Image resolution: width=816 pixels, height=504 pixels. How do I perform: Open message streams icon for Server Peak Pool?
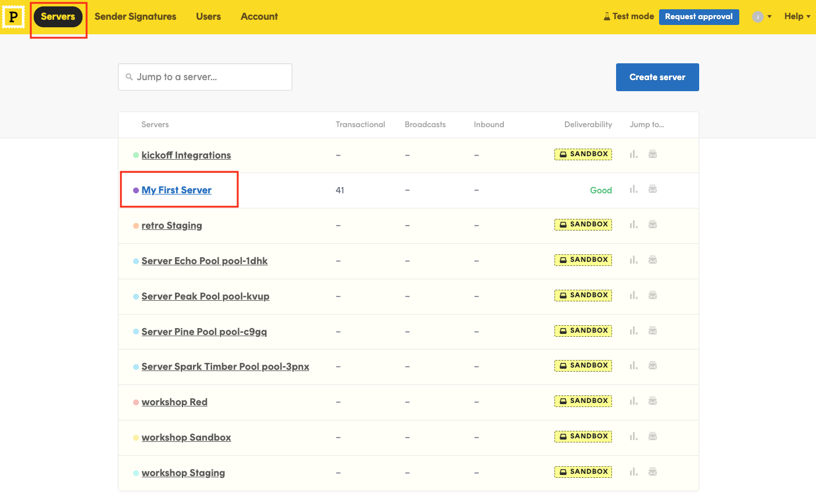[x=653, y=295]
